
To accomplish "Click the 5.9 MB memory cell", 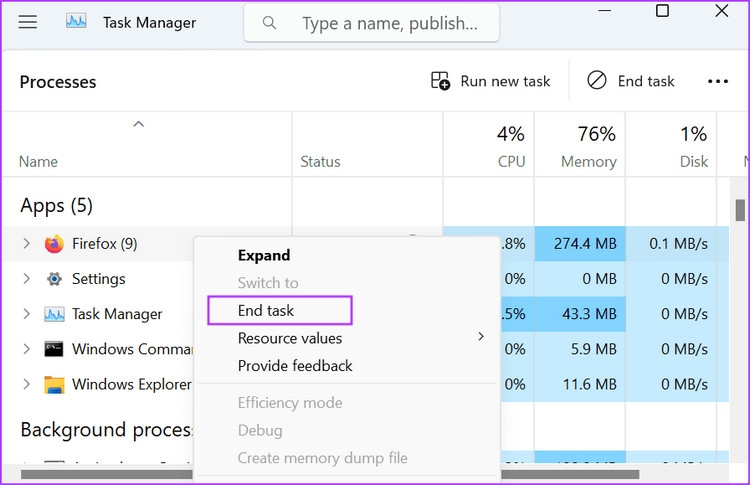I will tap(580, 349).
